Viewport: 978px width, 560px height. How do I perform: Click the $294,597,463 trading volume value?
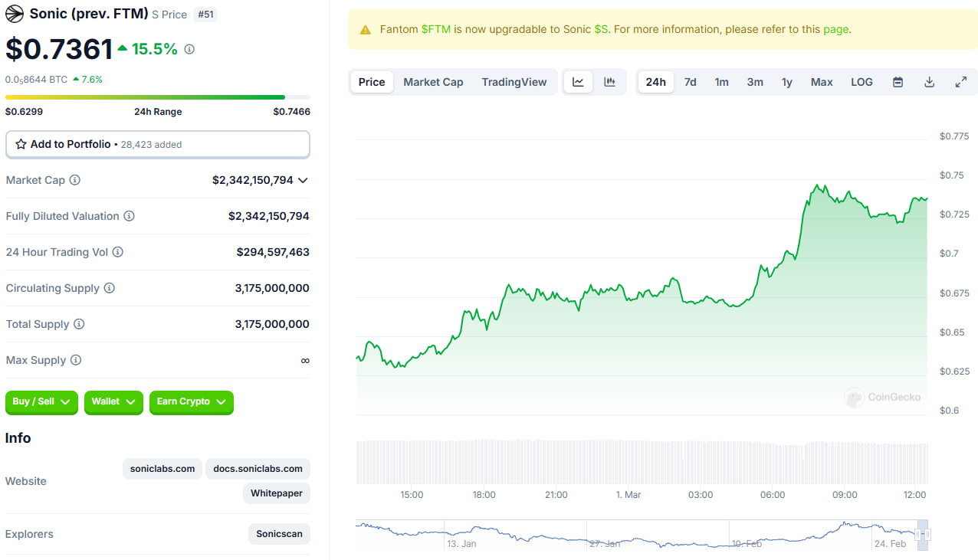click(273, 252)
